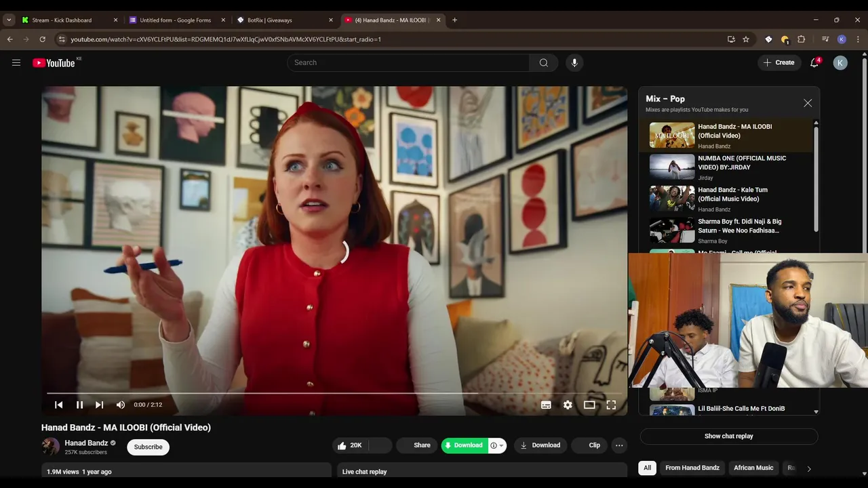Seek along the video progress bar
Screen dimensions: 868x488
click(334, 393)
